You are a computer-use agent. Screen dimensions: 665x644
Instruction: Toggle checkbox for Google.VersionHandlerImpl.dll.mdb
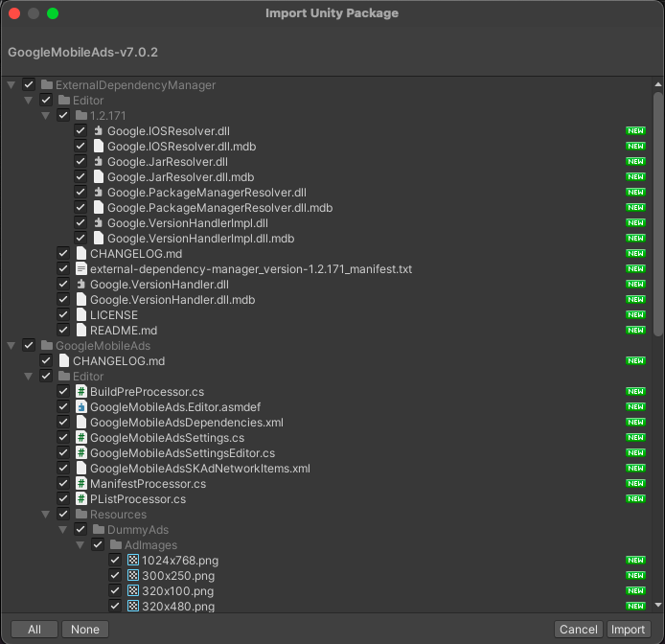[80, 238]
